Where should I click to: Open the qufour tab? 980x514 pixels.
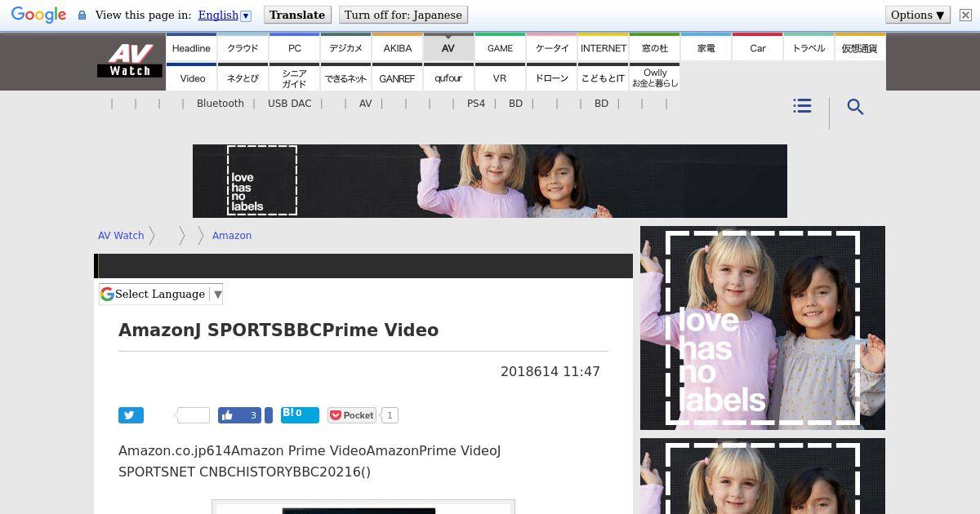pyautogui.click(x=448, y=78)
